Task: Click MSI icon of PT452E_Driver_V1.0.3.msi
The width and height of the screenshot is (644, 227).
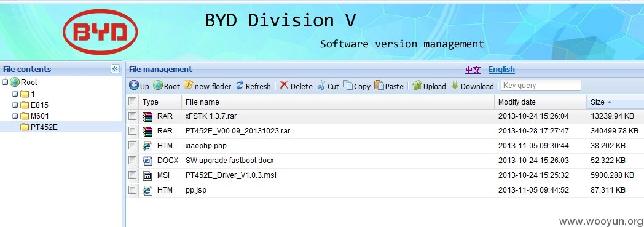Action: pyautogui.click(x=147, y=175)
